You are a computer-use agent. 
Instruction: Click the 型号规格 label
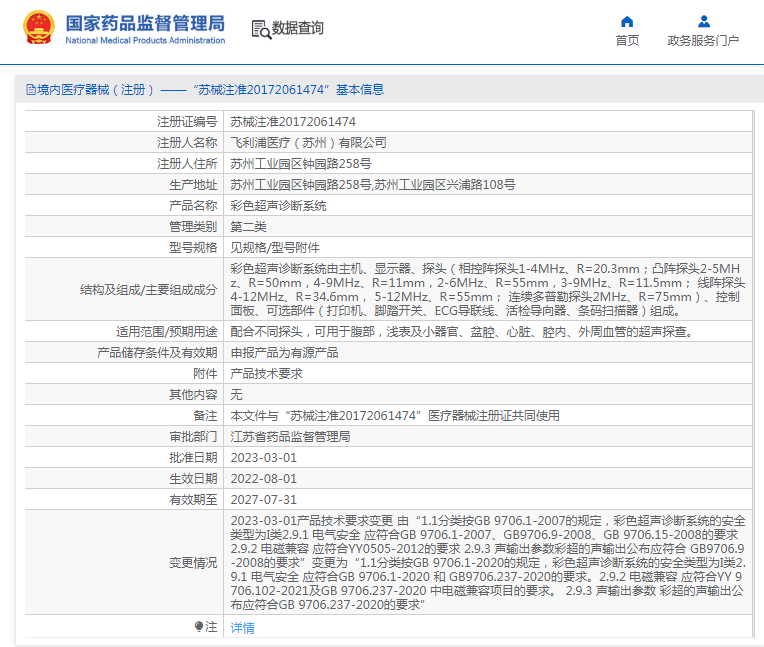(193, 247)
